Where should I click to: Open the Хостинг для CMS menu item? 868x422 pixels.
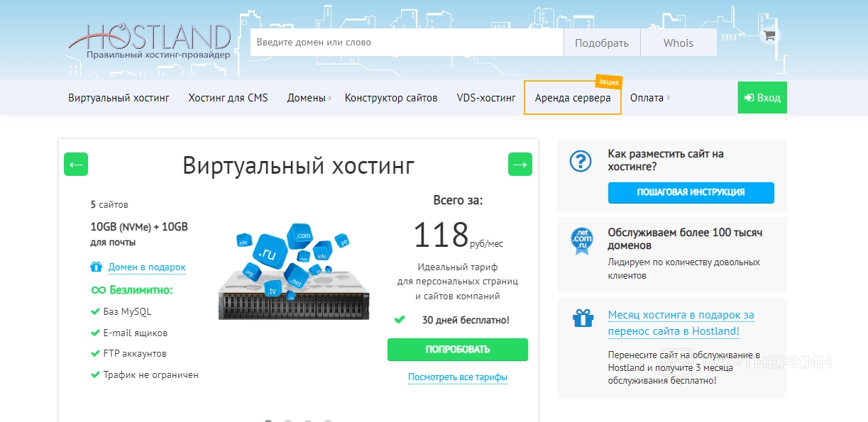coord(228,98)
